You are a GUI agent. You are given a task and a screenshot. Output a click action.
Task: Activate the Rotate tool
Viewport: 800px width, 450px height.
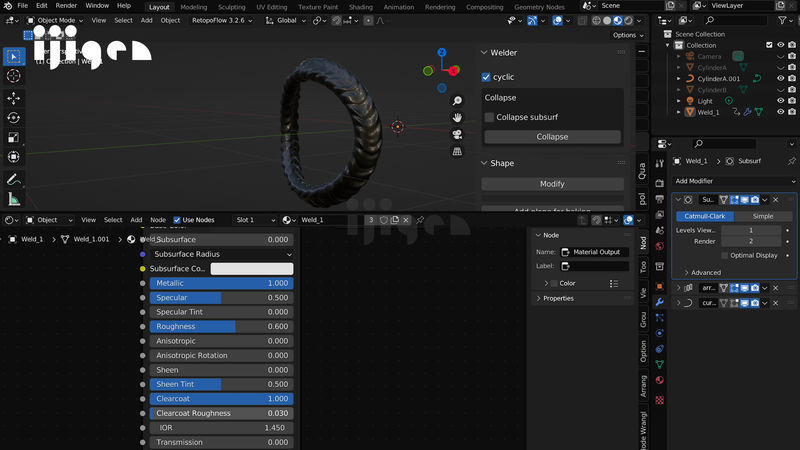[14, 118]
